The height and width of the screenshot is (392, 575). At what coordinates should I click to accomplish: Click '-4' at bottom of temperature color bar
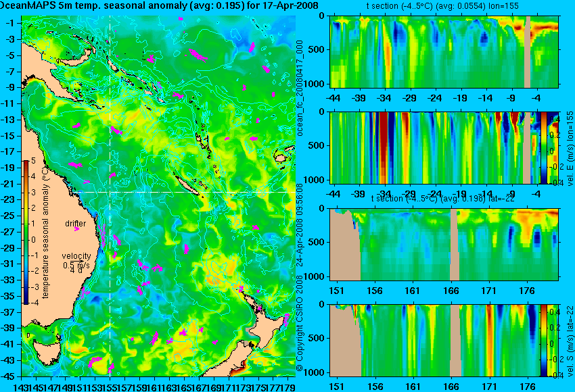click(x=33, y=303)
